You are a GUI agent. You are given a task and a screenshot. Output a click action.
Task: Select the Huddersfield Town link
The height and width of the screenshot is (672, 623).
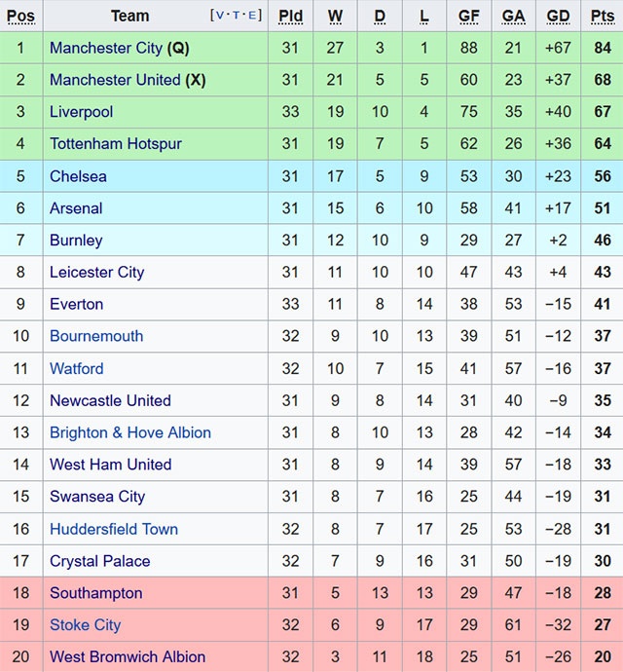pos(114,529)
